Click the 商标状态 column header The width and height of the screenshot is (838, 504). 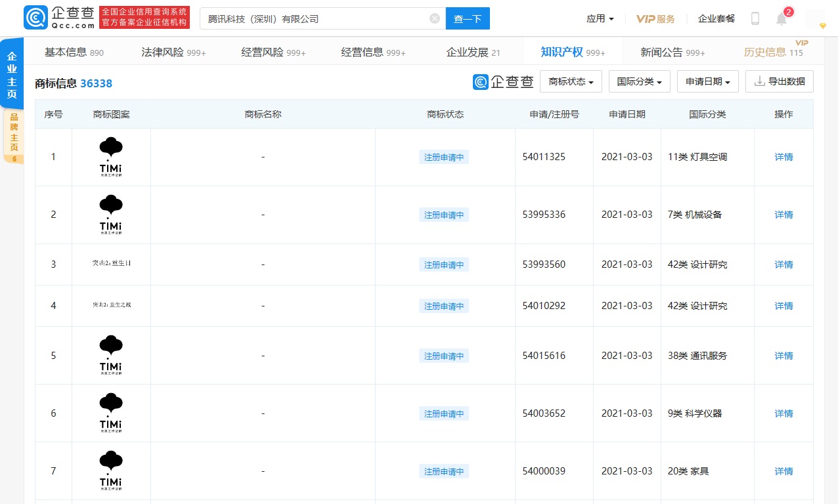[x=445, y=114]
